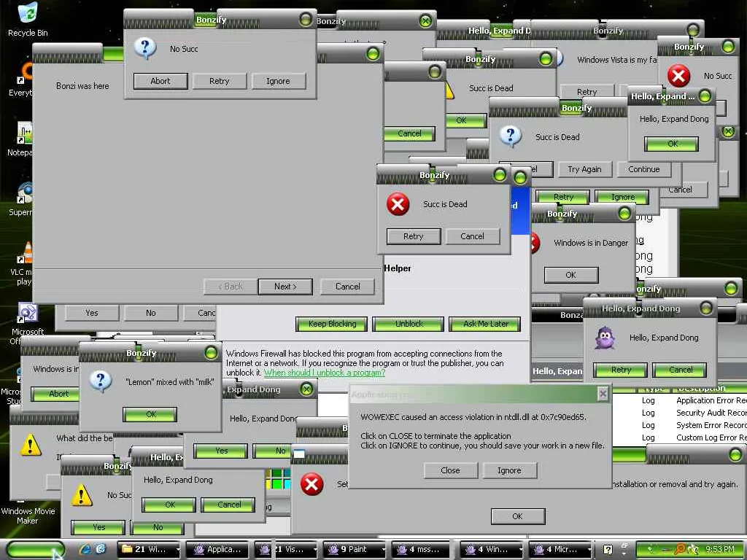This screenshot has width=747, height=560.
Task: Click green Retry in Hello, Expand Dong Bonzi dialog
Action: (621, 370)
